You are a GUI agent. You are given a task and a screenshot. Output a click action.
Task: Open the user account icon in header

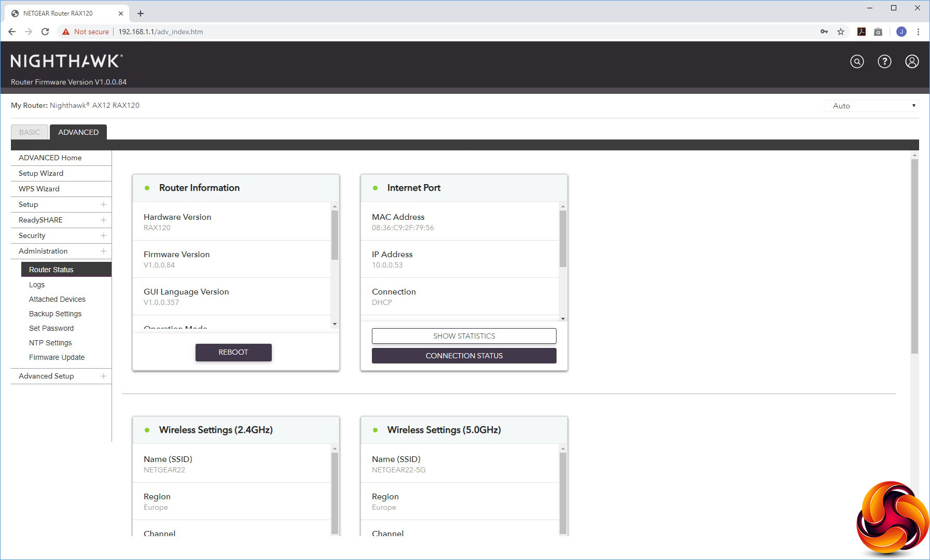click(x=912, y=62)
